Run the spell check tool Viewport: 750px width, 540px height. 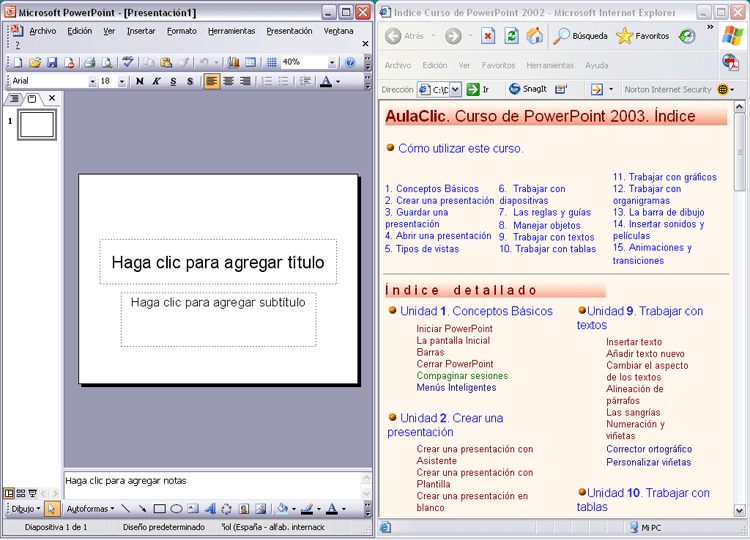[128, 62]
